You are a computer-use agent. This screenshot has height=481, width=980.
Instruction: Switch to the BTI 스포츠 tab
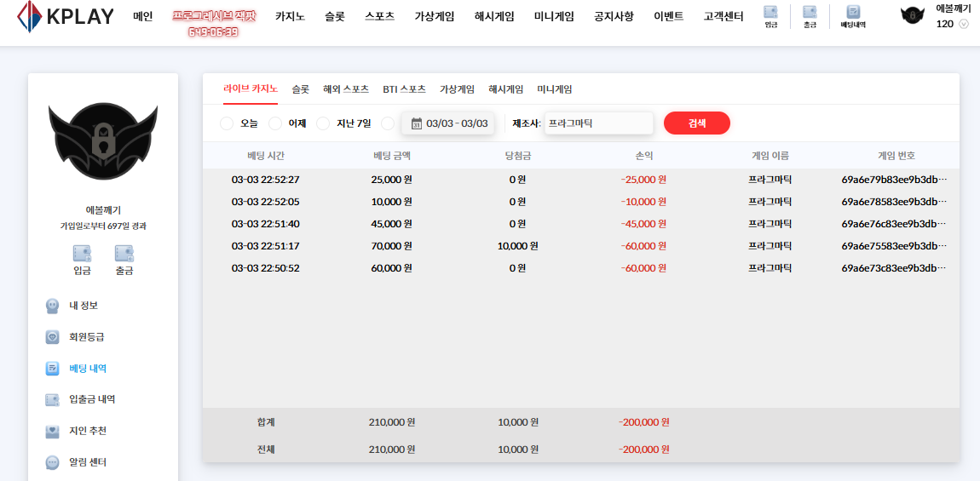point(404,89)
